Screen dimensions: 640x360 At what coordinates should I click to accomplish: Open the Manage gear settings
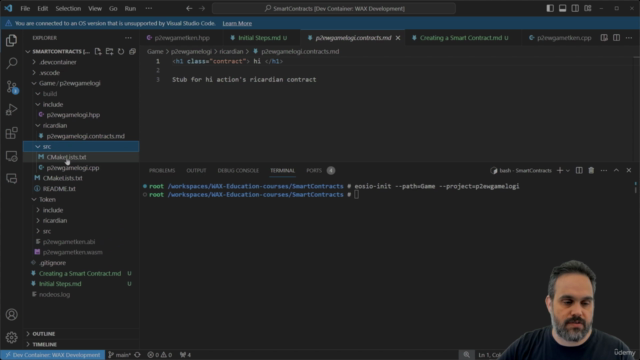11,337
